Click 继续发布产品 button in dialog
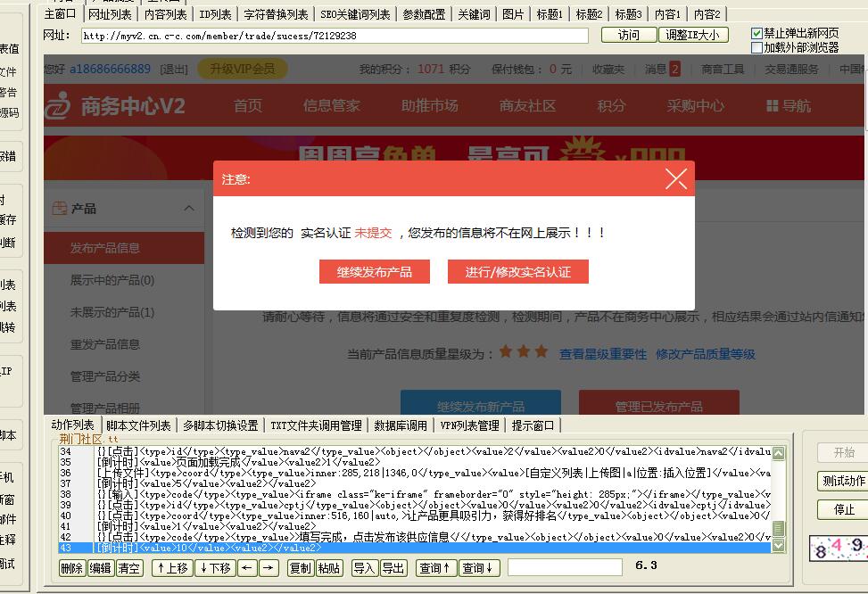 coord(374,272)
